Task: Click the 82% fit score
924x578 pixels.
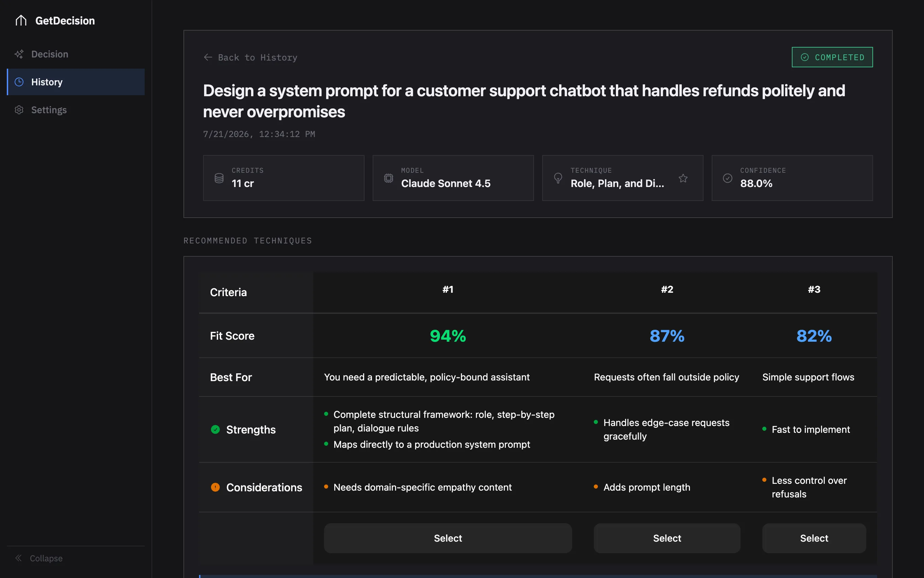Action: (814, 336)
